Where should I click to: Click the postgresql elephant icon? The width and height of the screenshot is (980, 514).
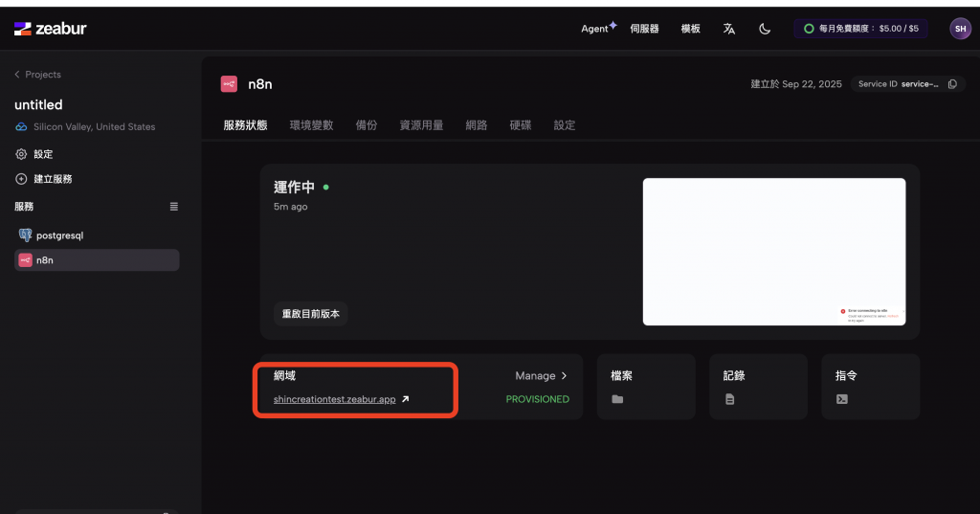[x=25, y=235]
